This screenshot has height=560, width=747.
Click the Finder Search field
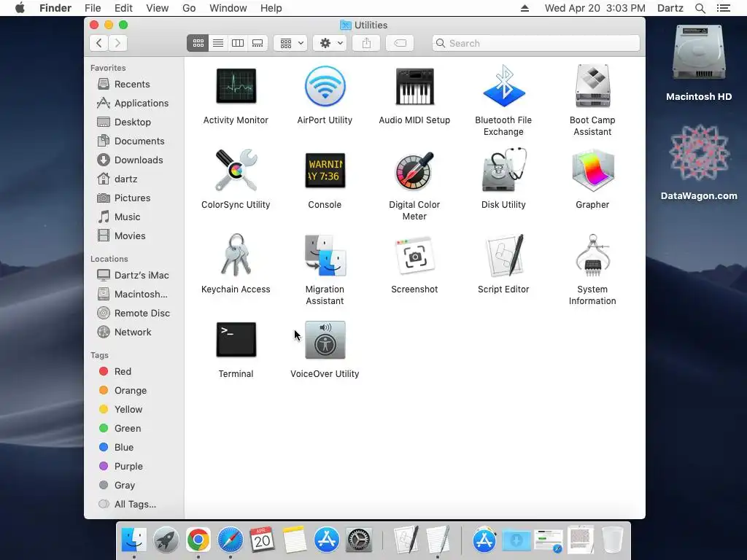[x=536, y=43]
